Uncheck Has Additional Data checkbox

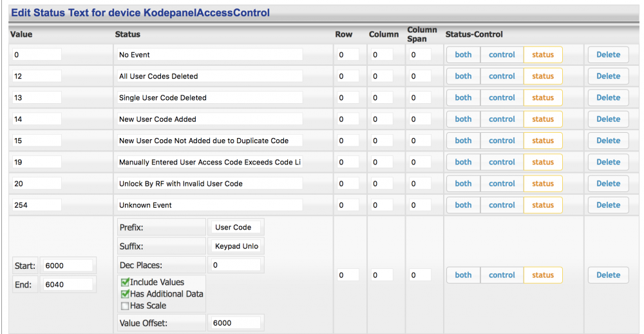coord(125,294)
